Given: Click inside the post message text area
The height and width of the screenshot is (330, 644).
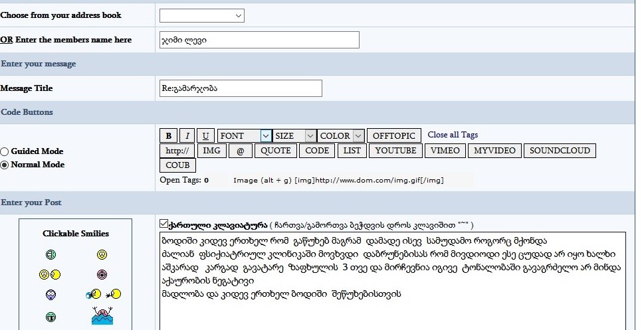Looking at the screenshot, I should point(393,281).
